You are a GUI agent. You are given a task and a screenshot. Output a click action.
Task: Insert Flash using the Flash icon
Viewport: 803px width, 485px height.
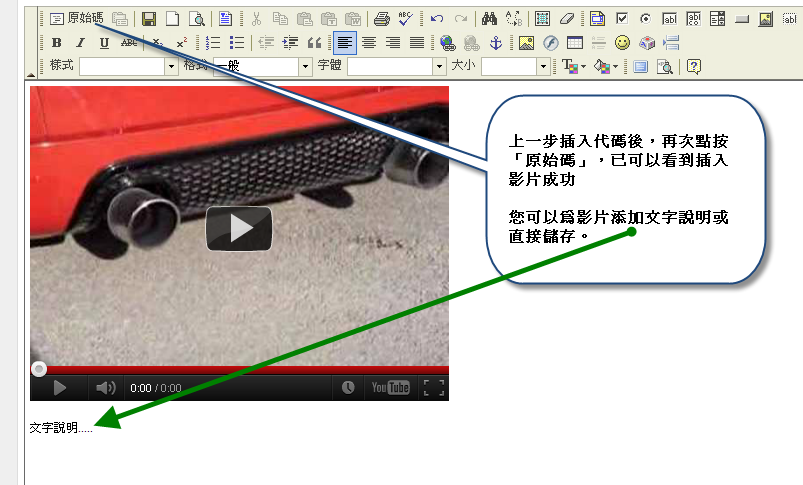[550, 43]
